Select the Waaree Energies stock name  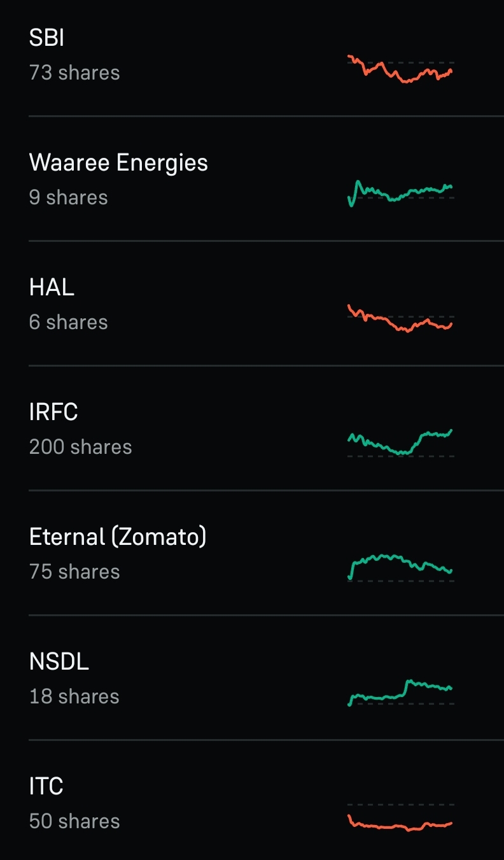[x=118, y=163]
